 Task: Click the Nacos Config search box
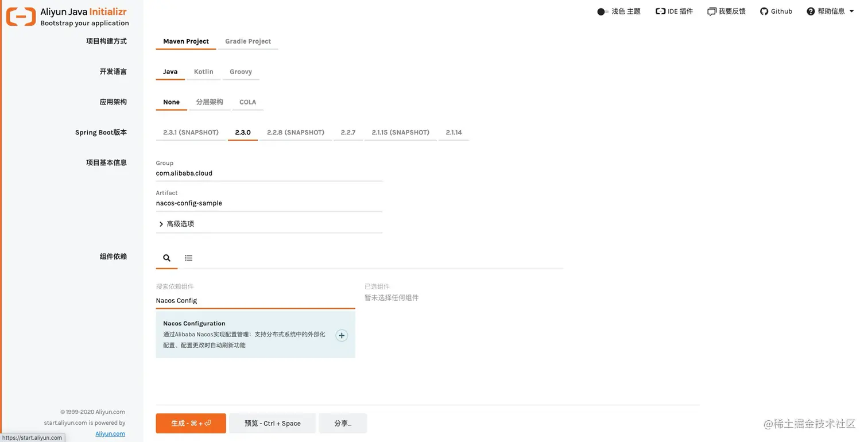tap(255, 301)
